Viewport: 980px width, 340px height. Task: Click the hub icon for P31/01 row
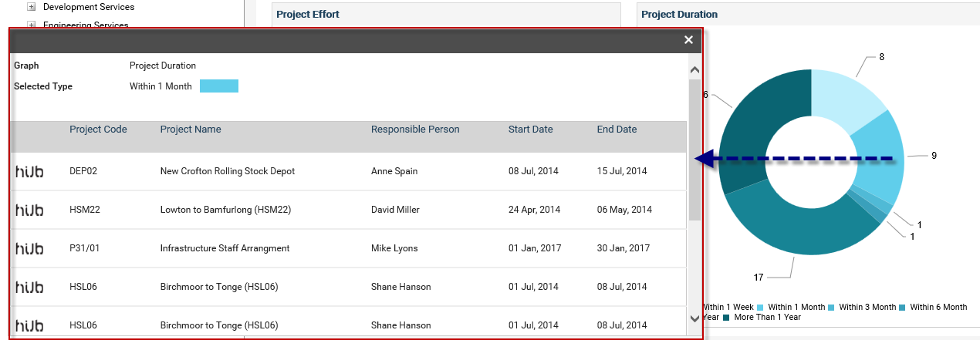pyautogui.click(x=29, y=248)
